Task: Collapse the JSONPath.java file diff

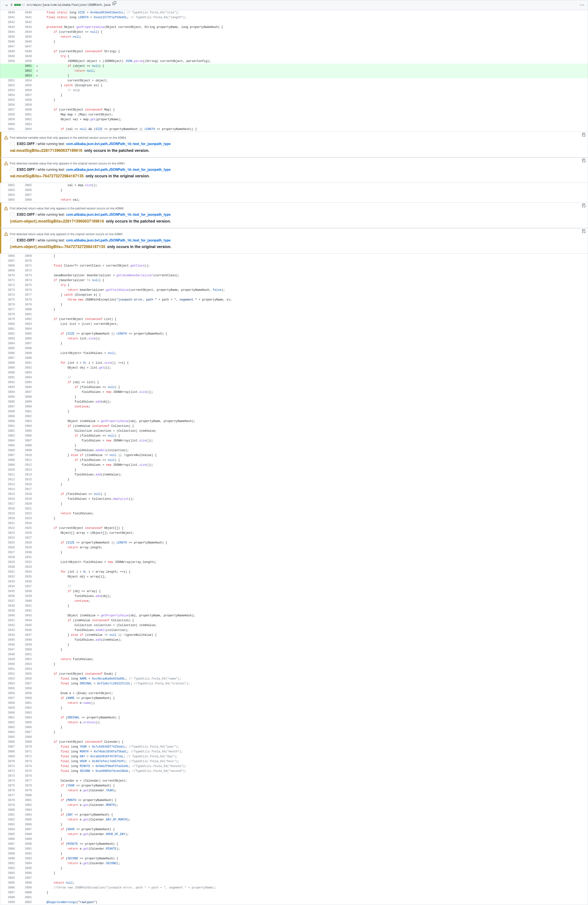Action: pyautogui.click(x=7, y=5)
